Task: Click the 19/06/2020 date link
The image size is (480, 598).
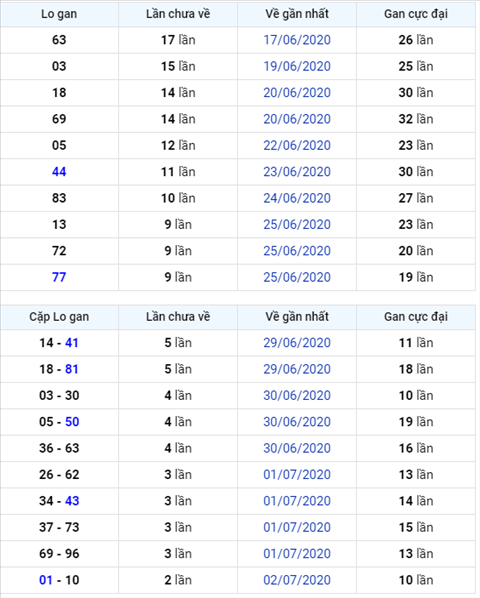Action: pyautogui.click(x=297, y=66)
